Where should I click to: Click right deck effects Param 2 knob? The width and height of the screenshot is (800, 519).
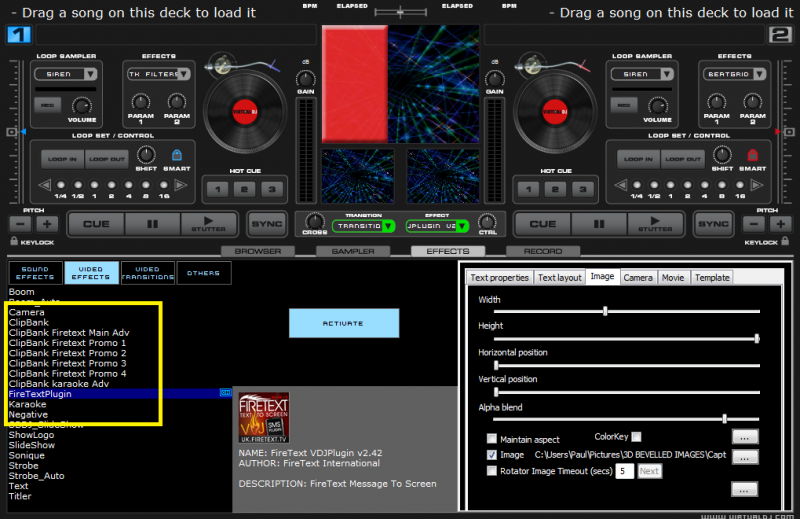(753, 102)
